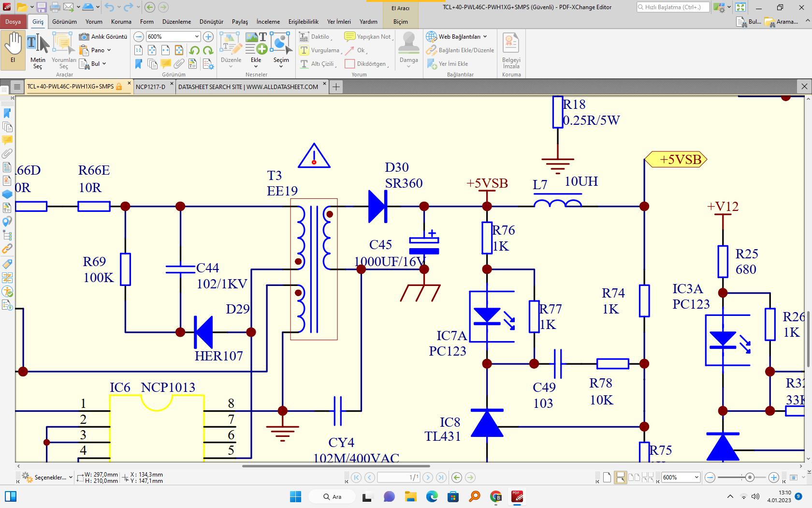The width and height of the screenshot is (812, 508).
Task: Open the Seçenekler options dropdown
Action: [x=47, y=478]
